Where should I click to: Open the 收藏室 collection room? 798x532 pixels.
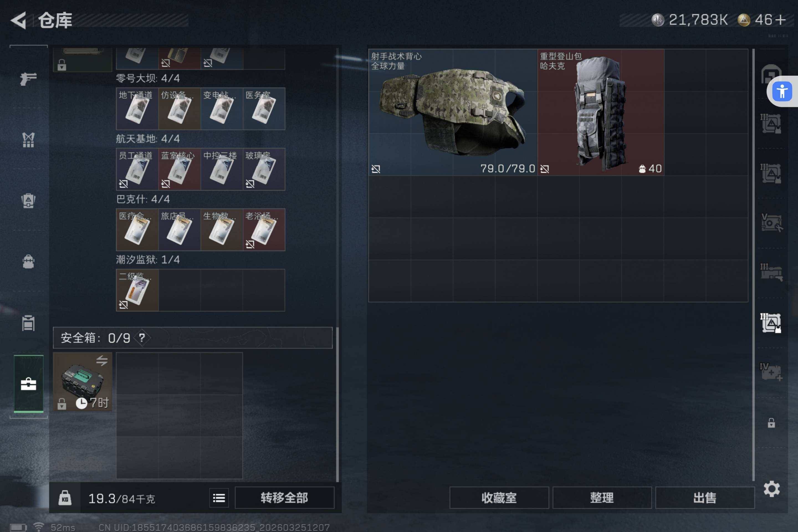499,498
